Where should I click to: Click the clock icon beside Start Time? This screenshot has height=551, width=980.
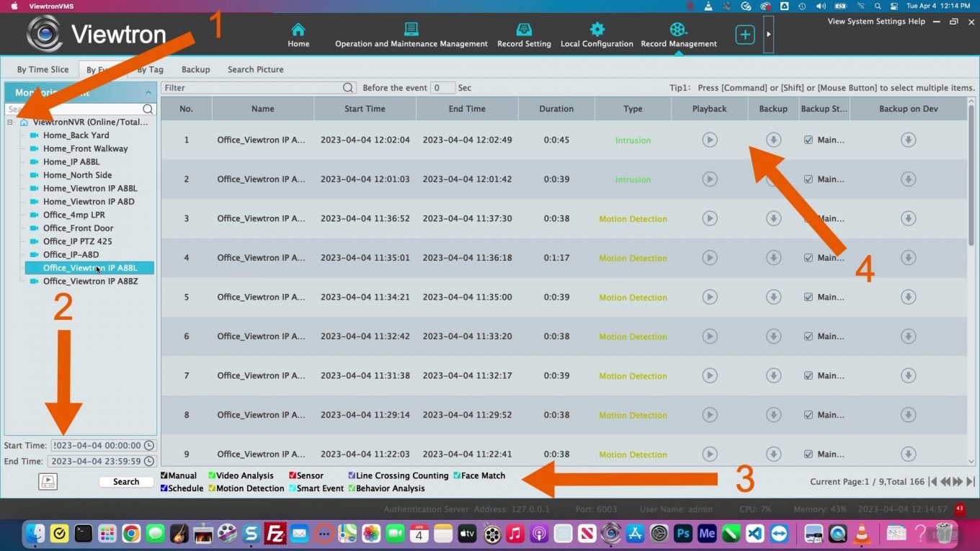pyautogui.click(x=148, y=445)
